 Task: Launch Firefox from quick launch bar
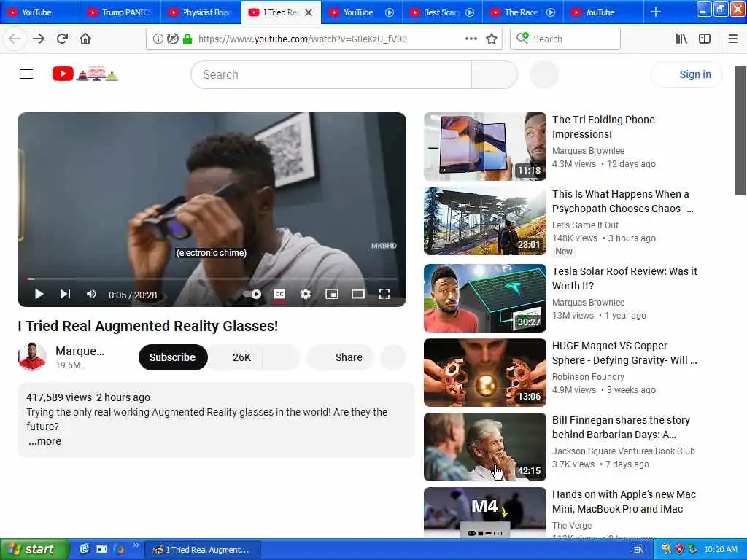[x=119, y=549]
